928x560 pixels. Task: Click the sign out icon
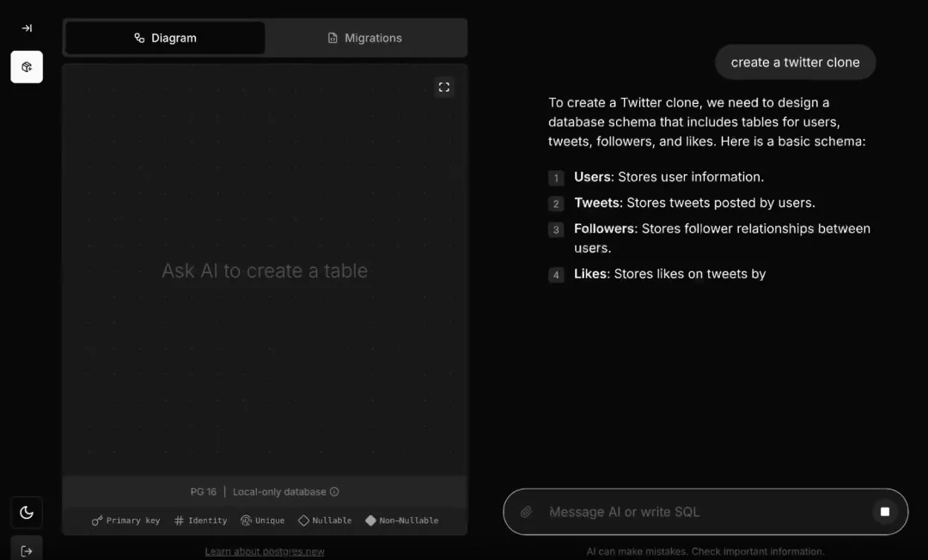click(27, 551)
